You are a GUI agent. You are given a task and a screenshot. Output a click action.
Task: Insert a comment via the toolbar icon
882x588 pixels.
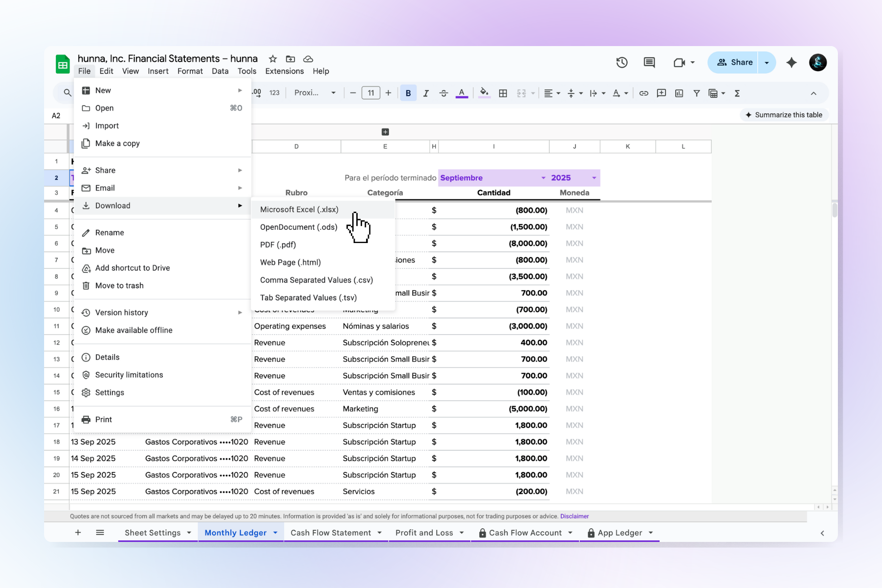[661, 93]
